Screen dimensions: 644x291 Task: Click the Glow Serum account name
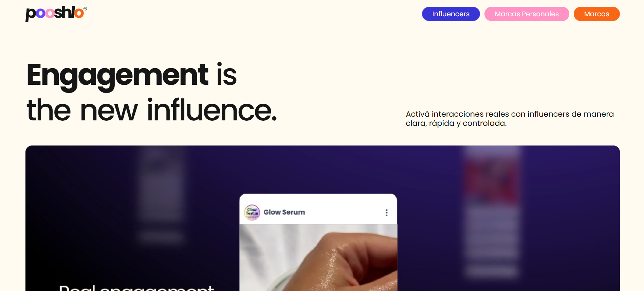coord(284,212)
